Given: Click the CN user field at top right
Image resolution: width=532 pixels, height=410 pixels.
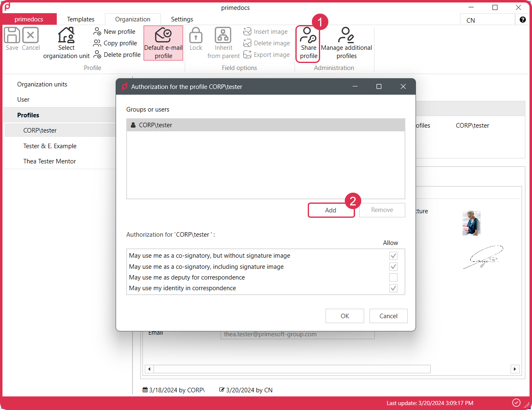Looking at the screenshot, I should pos(488,20).
